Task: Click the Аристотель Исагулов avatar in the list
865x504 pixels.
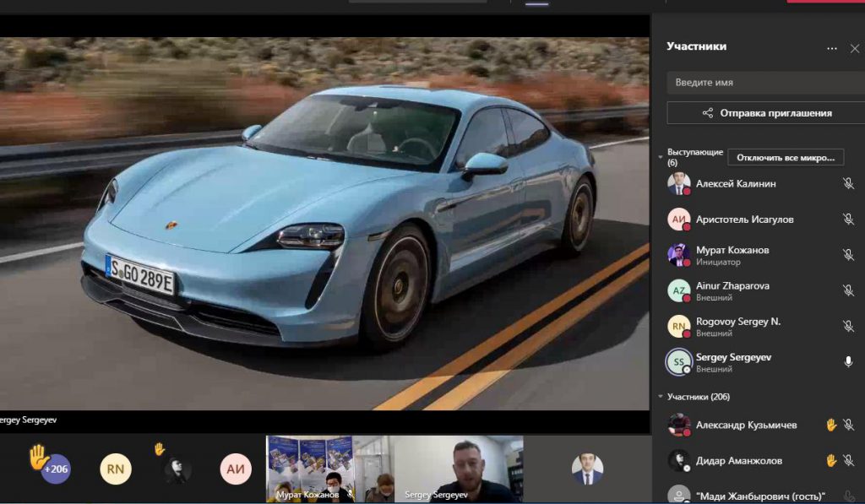Action: [x=679, y=219]
